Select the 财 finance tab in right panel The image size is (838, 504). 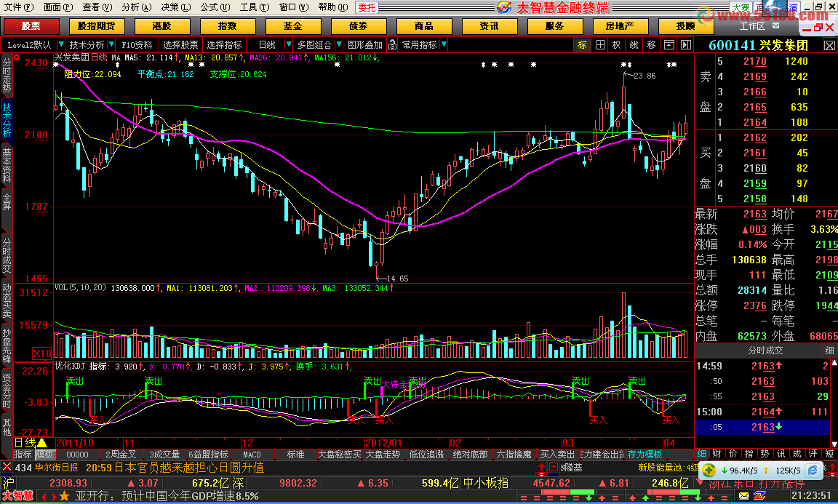[x=717, y=454]
